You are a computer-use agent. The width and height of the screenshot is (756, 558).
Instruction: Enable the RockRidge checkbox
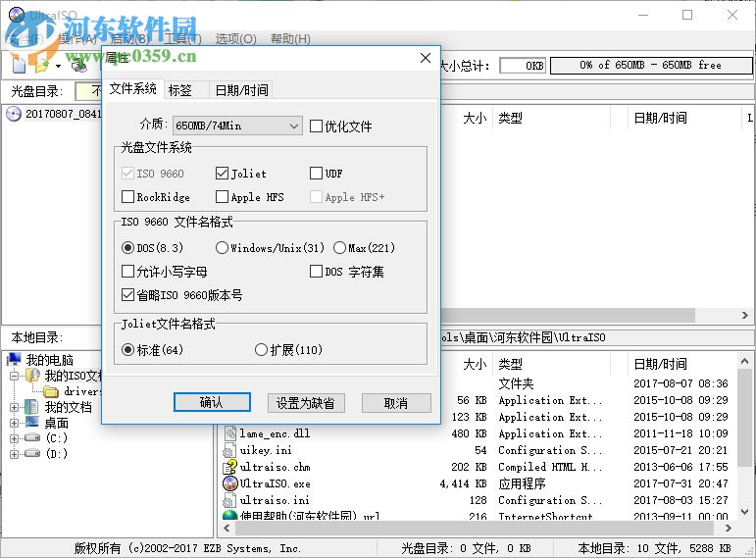(127, 197)
